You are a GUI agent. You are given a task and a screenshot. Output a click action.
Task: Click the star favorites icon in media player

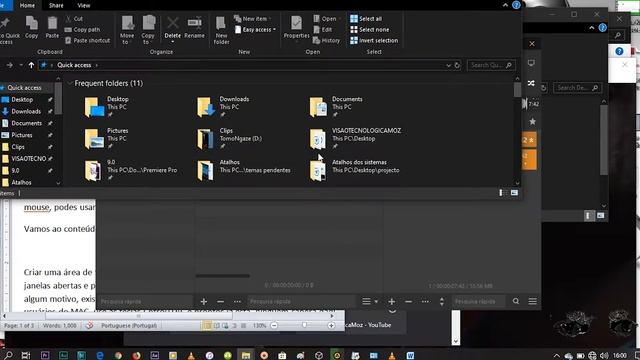coord(532,121)
